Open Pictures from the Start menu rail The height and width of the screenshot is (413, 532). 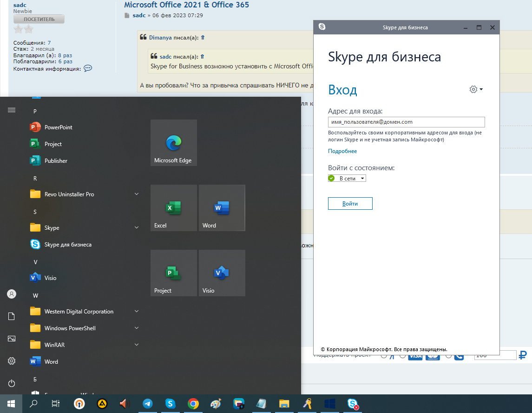[12, 339]
